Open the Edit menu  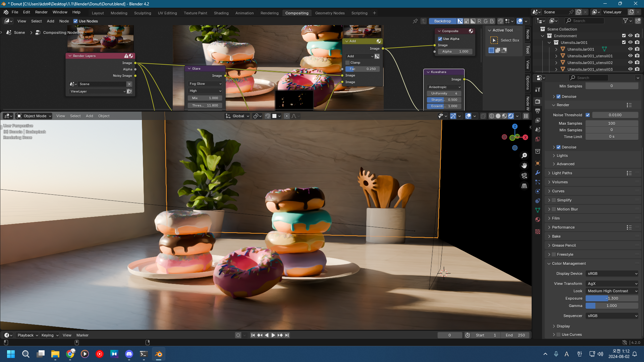[x=26, y=12]
